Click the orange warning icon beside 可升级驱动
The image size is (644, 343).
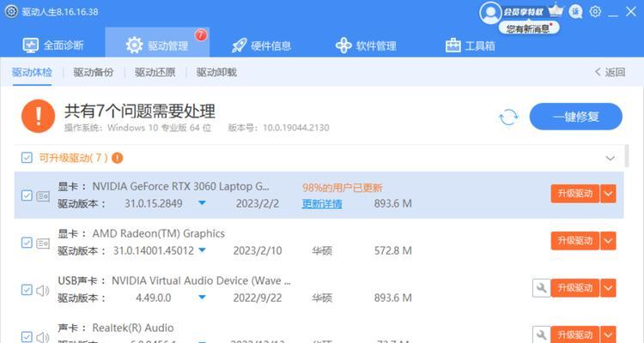pyautogui.click(x=118, y=158)
